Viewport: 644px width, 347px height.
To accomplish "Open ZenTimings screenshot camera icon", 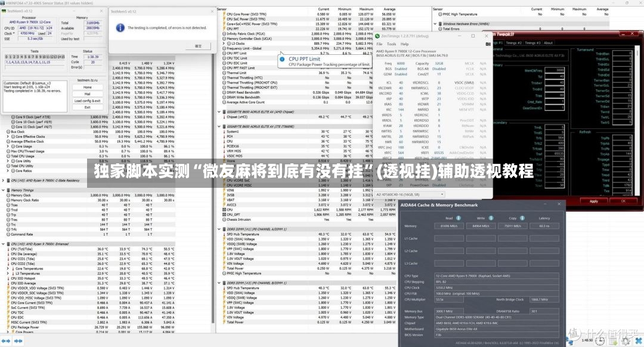I will (x=488, y=44).
